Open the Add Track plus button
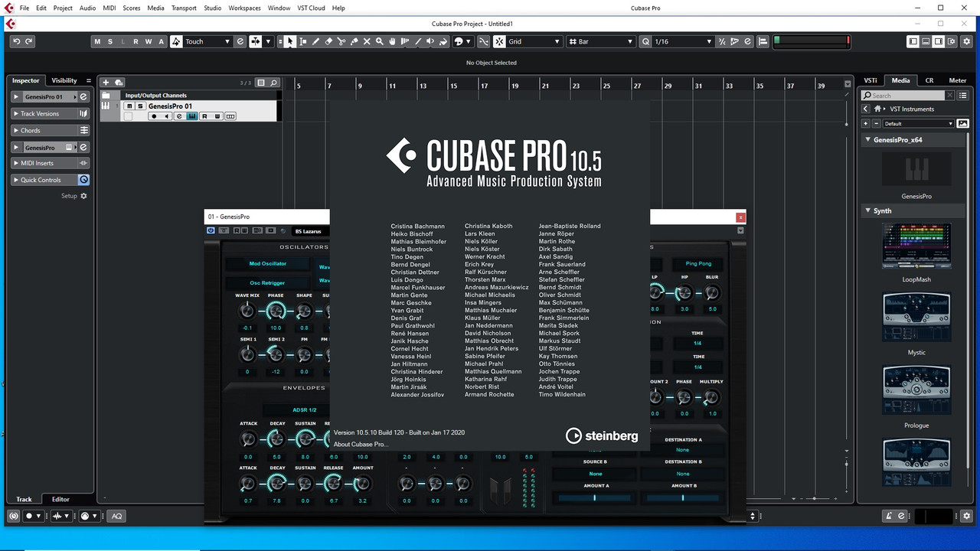This screenshot has width=980, height=551. [106, 83]
